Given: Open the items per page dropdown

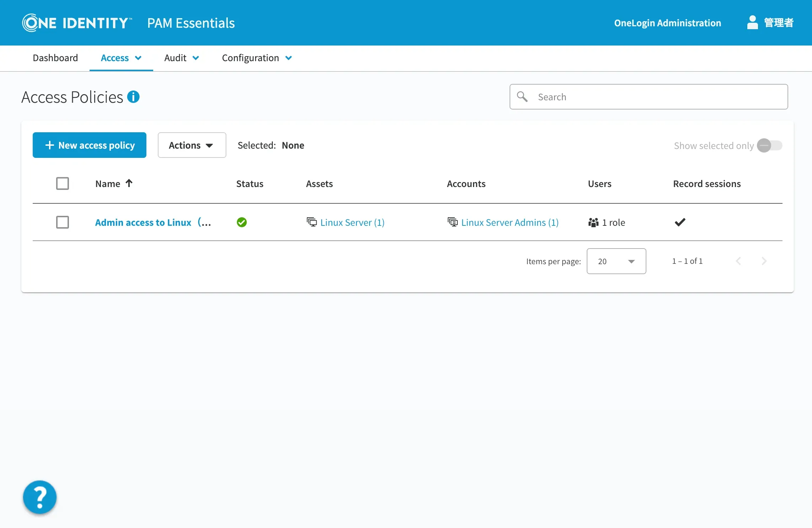Looking at the screenshot, I should pos(616,261).
